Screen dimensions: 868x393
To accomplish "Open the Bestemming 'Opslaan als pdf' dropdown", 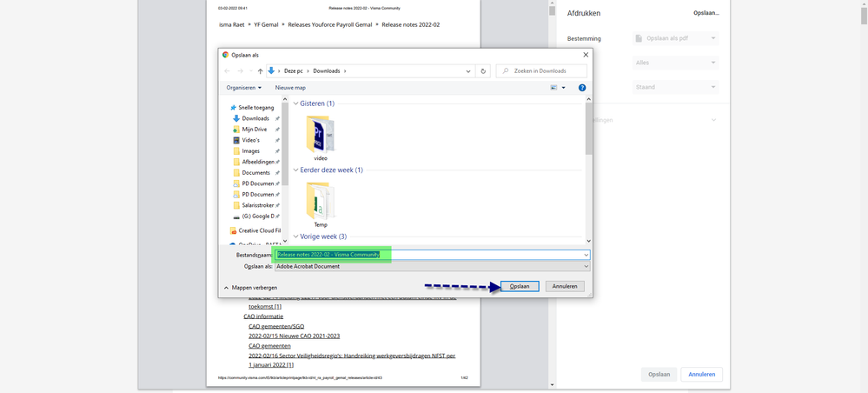I will point(675,38).
